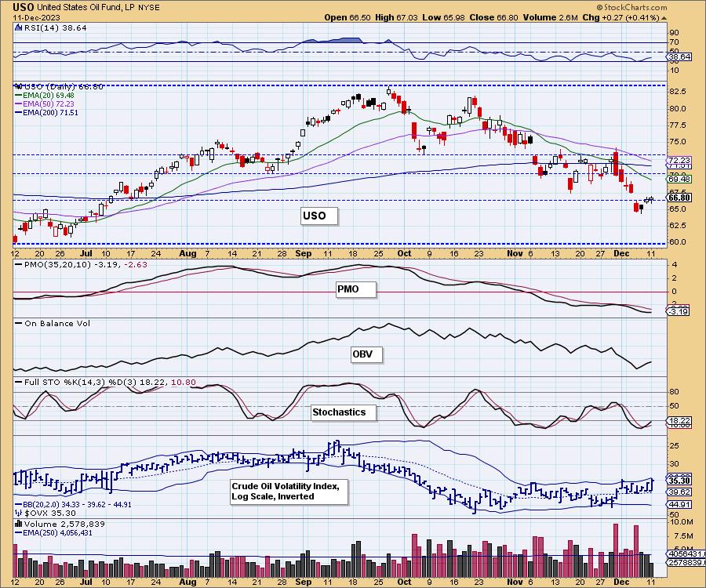Click the Jul month label on bottom axis
This screenshot has width=706, height=588.
[x=86, y=582]
